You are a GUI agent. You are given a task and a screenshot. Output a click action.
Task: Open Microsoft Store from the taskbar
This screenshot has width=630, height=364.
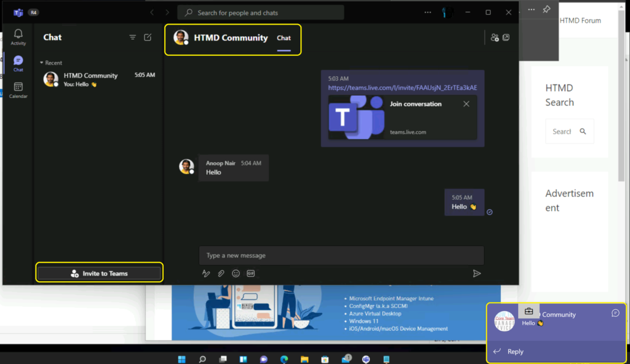pyautogui.click(x=325, y=359)
